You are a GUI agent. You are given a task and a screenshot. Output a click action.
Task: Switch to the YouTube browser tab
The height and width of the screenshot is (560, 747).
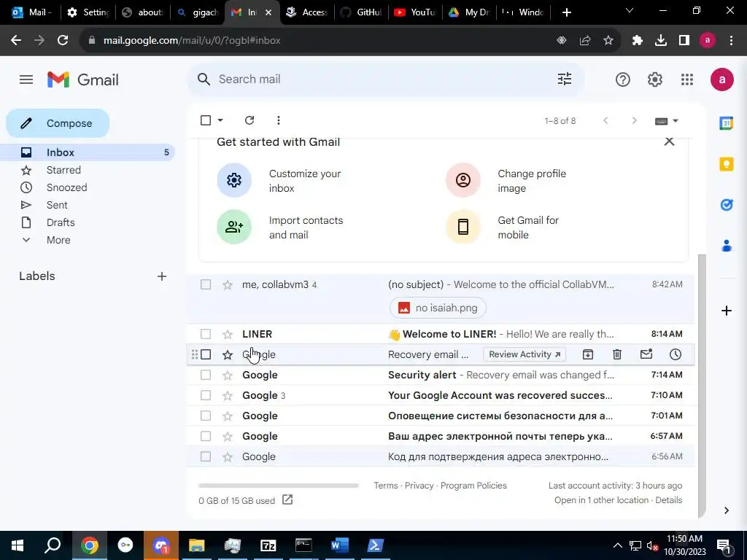coord(415,12)
